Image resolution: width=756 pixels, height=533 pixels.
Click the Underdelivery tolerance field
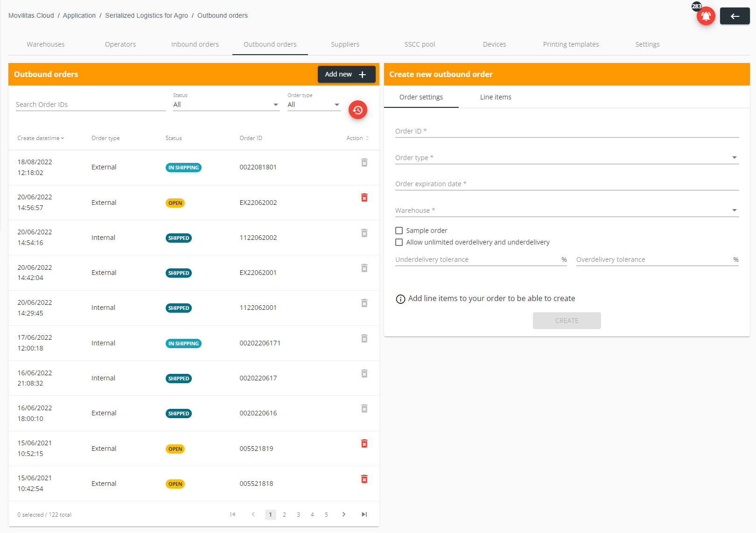click(481, 259)
